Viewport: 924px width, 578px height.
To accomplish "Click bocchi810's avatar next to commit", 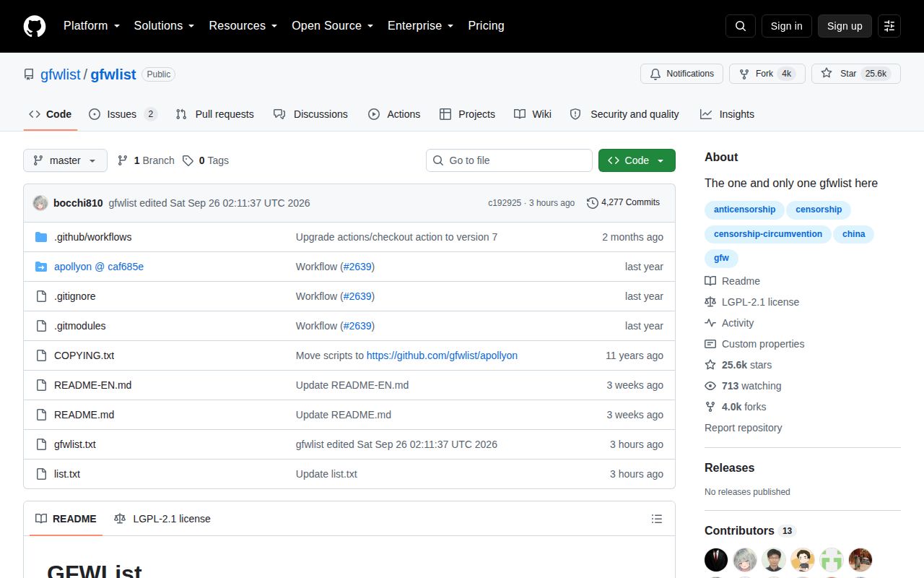I will pos(40,203).
